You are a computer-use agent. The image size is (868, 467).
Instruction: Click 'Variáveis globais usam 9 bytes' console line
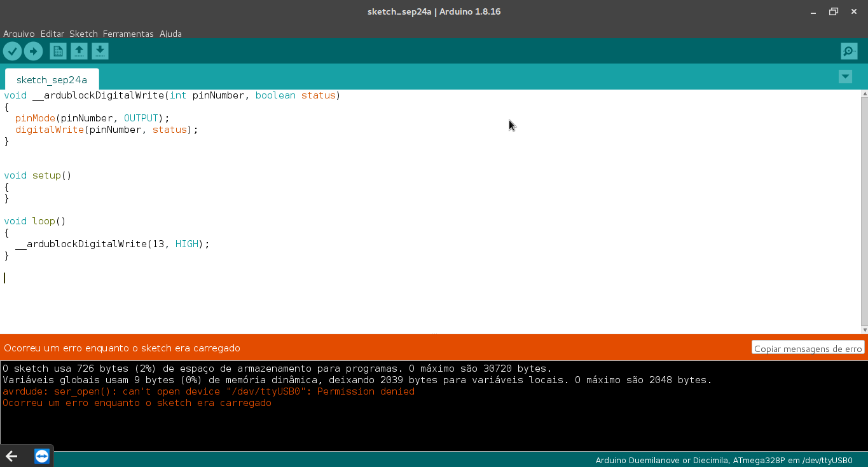coord(357,380)
